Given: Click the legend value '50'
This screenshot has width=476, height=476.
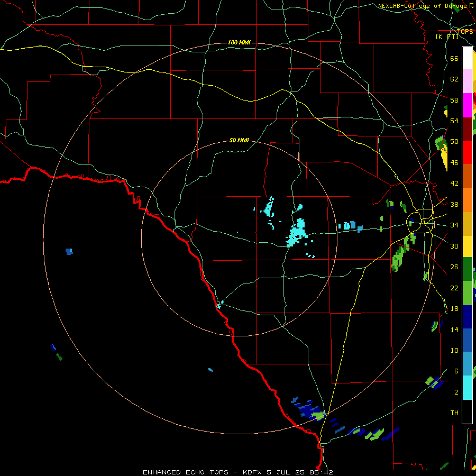Looking at the screenshot, I should tap(454, 142).
